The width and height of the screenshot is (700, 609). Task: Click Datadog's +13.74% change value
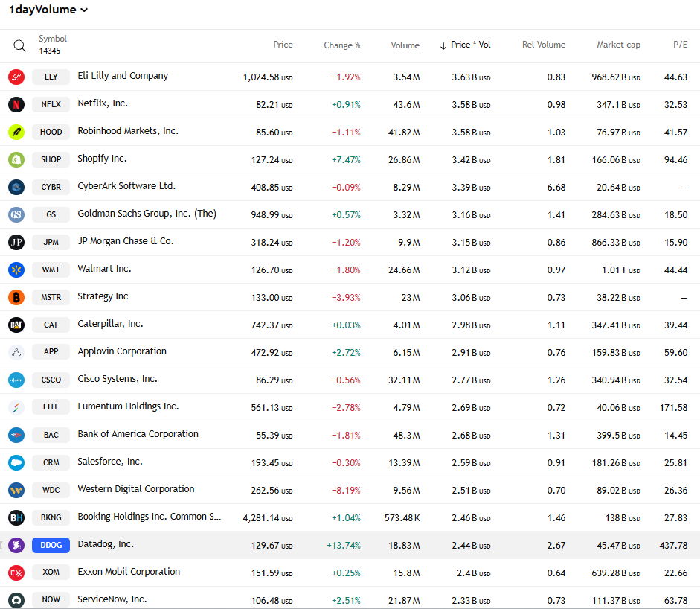343,546
